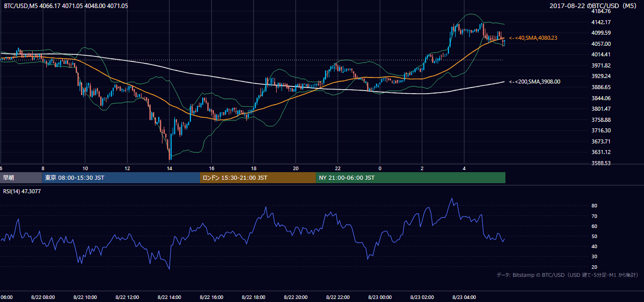
Task: Click hour tick 22 below price chart
Action: 338,168
